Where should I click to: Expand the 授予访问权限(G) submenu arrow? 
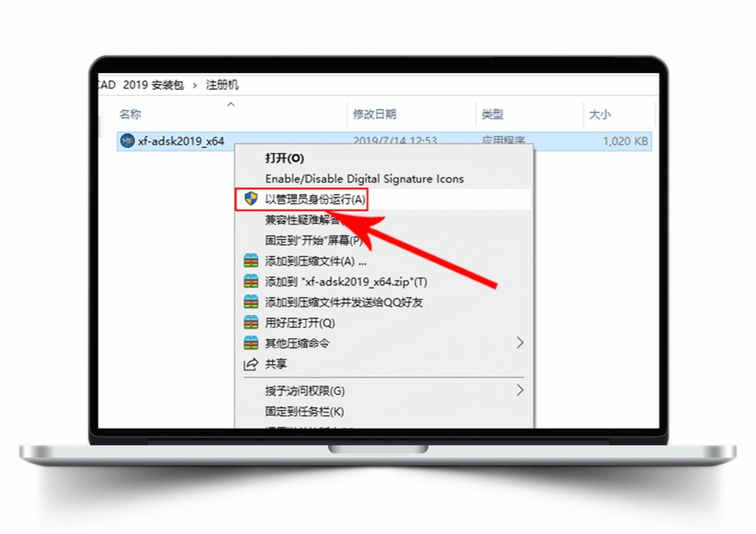(x=520, y=390)
